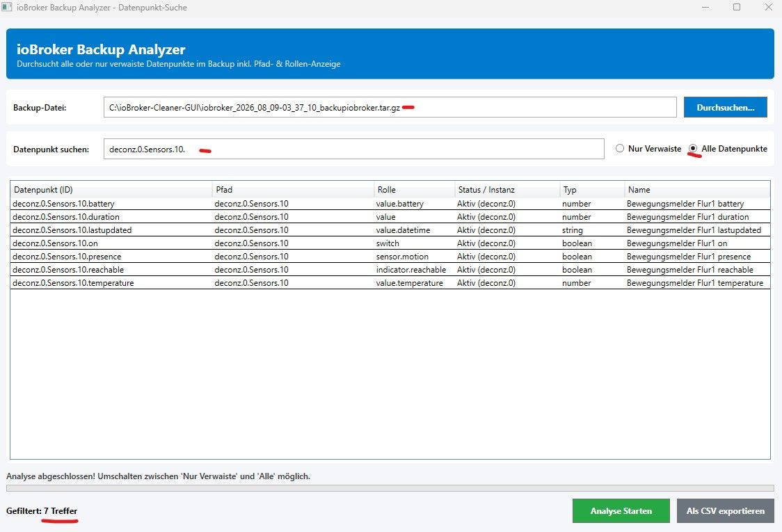
Task: Sort by the 'Rolle' column header
Action: click(x=415, y=189)
